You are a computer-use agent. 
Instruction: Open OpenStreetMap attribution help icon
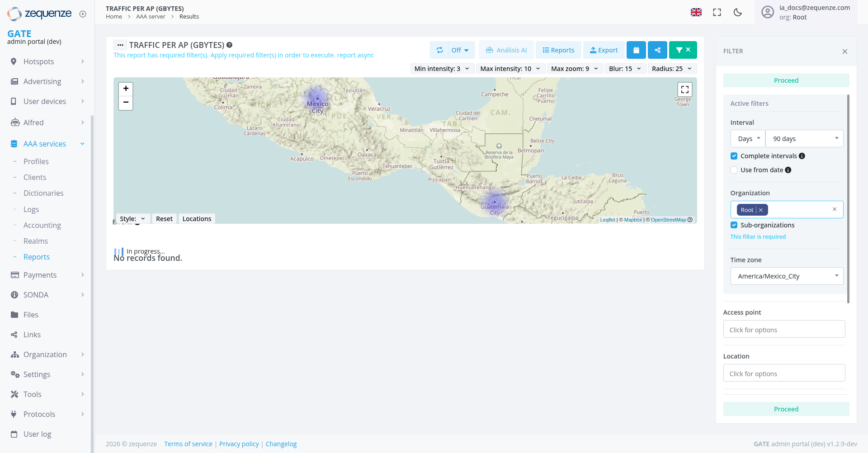690,220
